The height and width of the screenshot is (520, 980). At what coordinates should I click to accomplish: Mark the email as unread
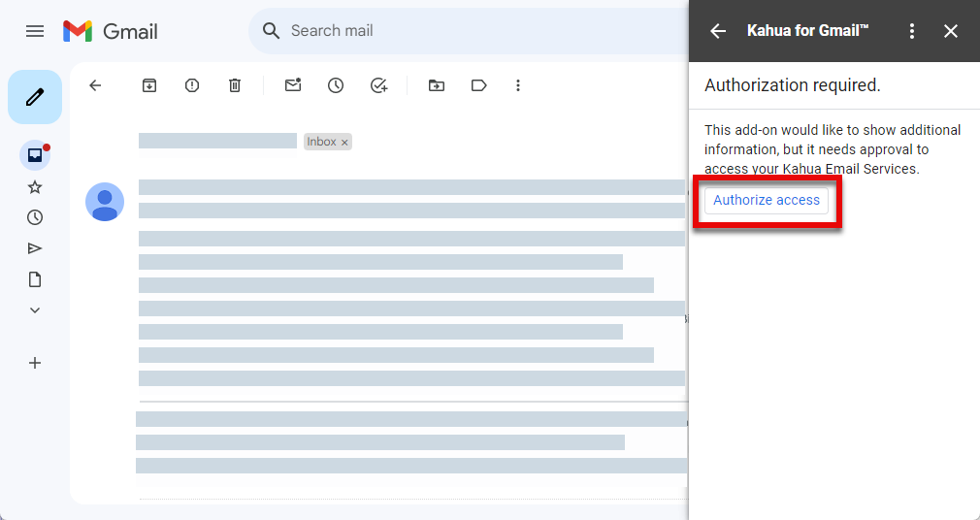click(293, 85)
